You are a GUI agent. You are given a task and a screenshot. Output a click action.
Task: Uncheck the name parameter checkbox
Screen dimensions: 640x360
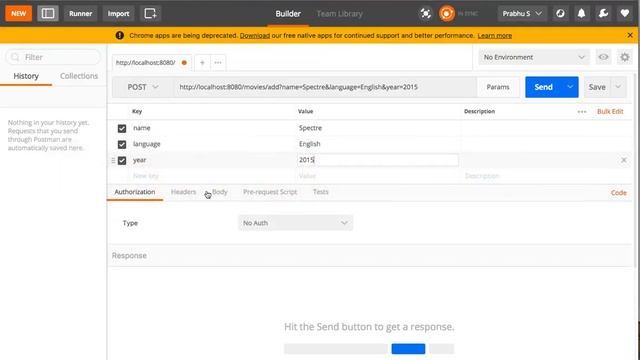(122, 128)
